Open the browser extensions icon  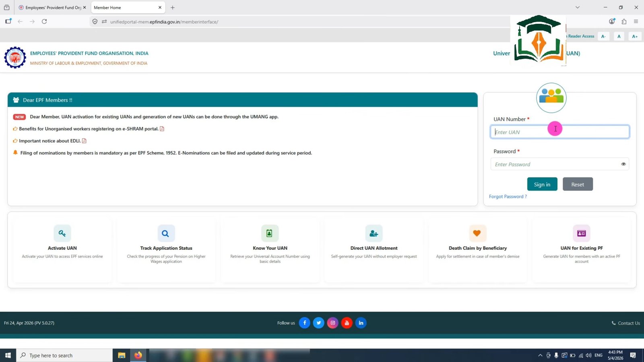(624, 22)
